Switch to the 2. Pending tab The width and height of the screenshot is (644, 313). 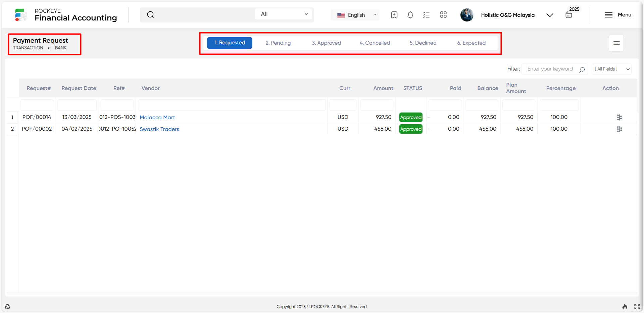tap(278, 43)
